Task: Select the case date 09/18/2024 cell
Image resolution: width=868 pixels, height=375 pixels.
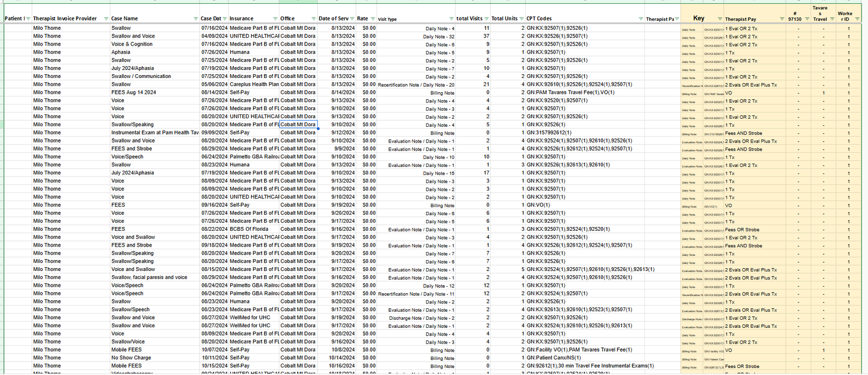Action: [x=214, y=245]
